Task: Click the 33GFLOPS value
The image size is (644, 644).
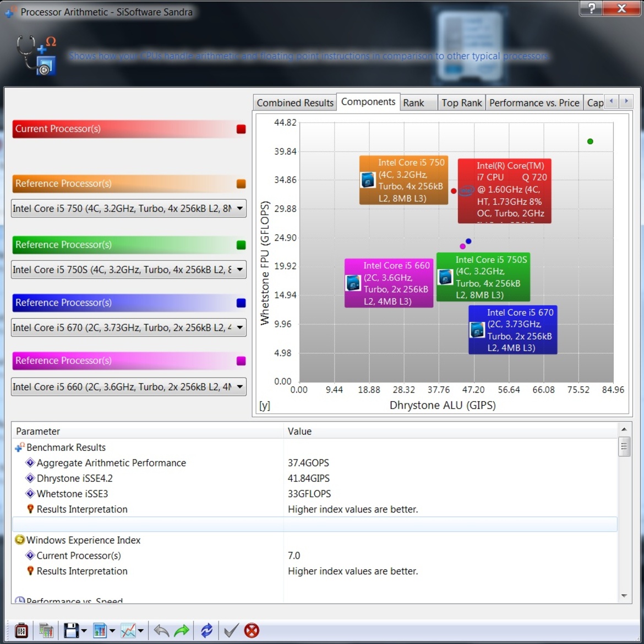Action: [309, 493]
